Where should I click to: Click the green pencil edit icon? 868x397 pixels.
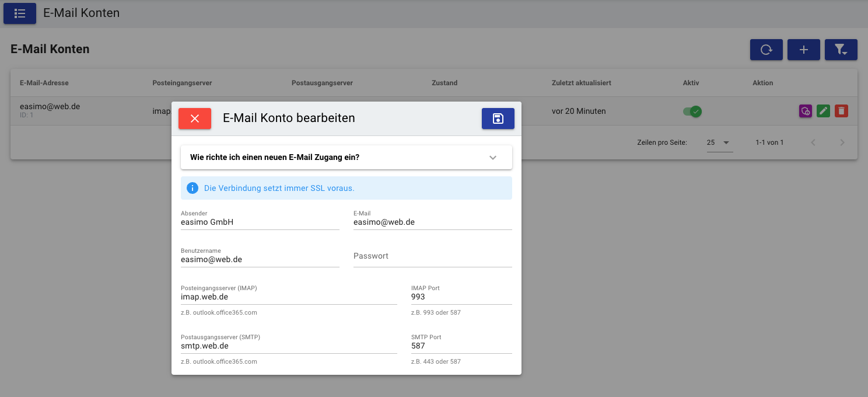click(x=823, y=111)
